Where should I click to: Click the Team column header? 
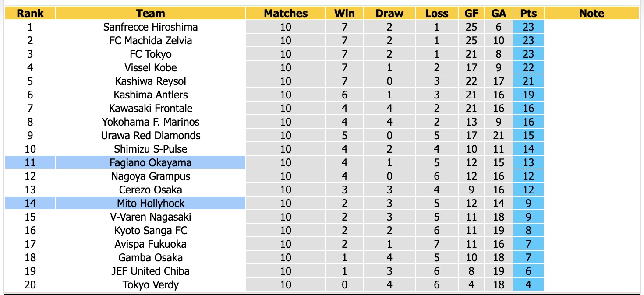(150, 13)
